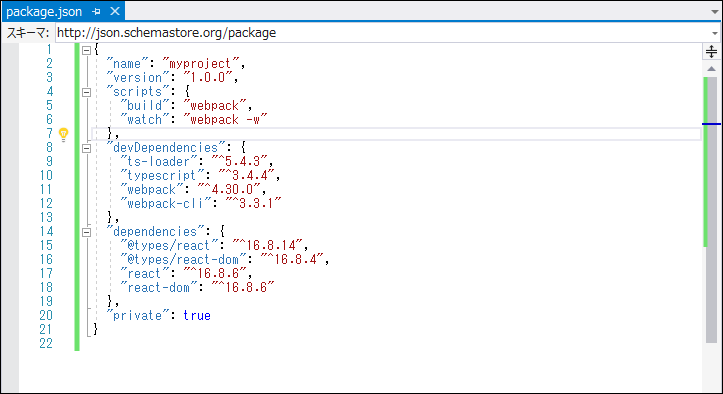Click the "@types/react" key

[169, 245]
